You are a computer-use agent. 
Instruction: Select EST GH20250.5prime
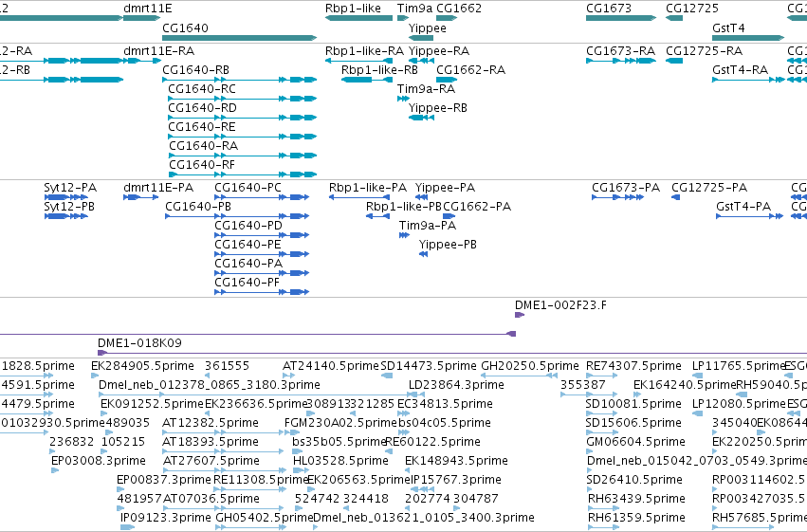(520, 376)
